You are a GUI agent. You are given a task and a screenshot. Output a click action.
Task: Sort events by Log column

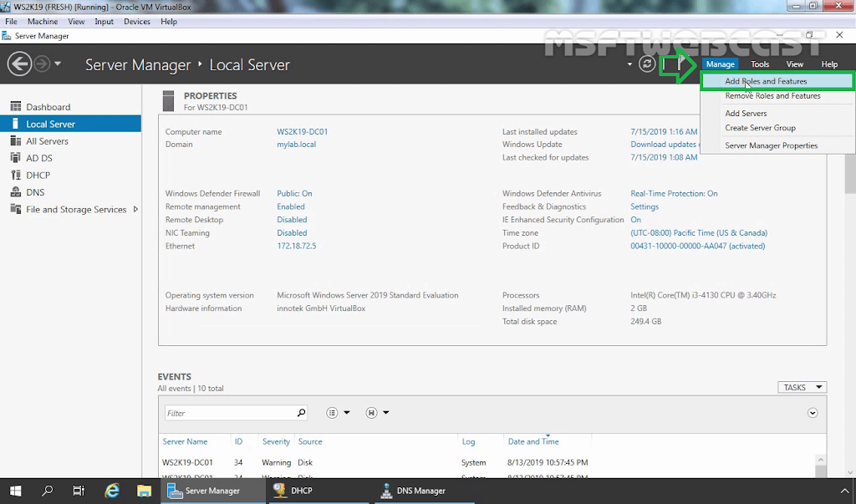pos(468,441)
